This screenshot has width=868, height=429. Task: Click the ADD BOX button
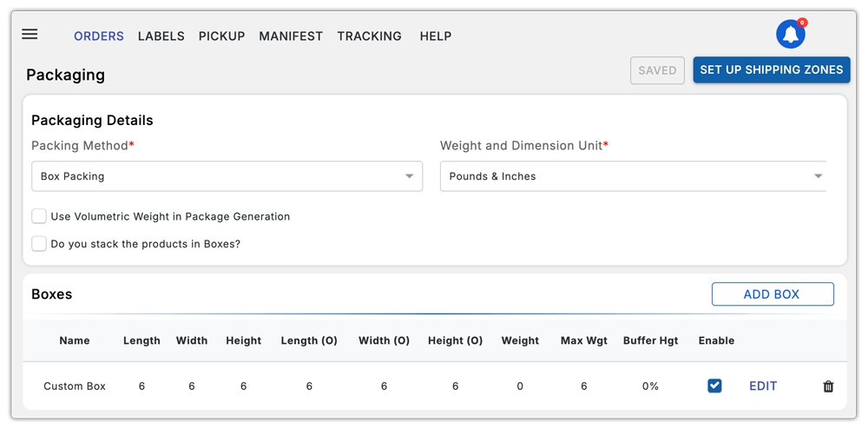(x=773, y=294)
